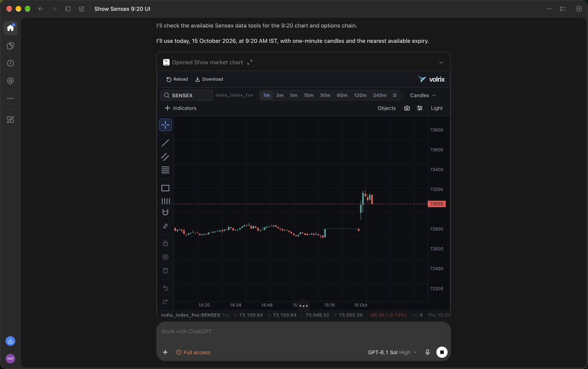Select the crosshair cursor tool
This screenshot has width=588, height=369.
(165, 125)
